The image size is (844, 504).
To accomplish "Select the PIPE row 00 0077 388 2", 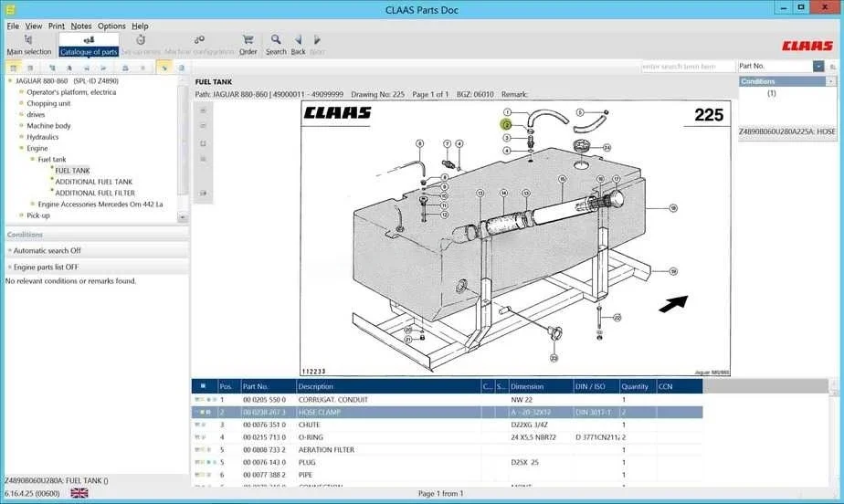I will (x=447, y=475).
